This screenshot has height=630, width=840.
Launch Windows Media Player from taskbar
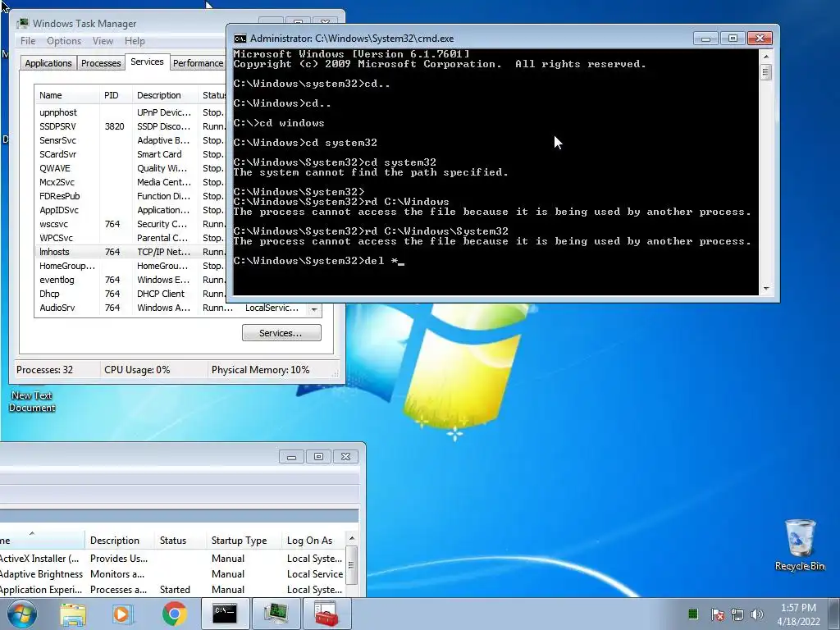tap(121, 614)
